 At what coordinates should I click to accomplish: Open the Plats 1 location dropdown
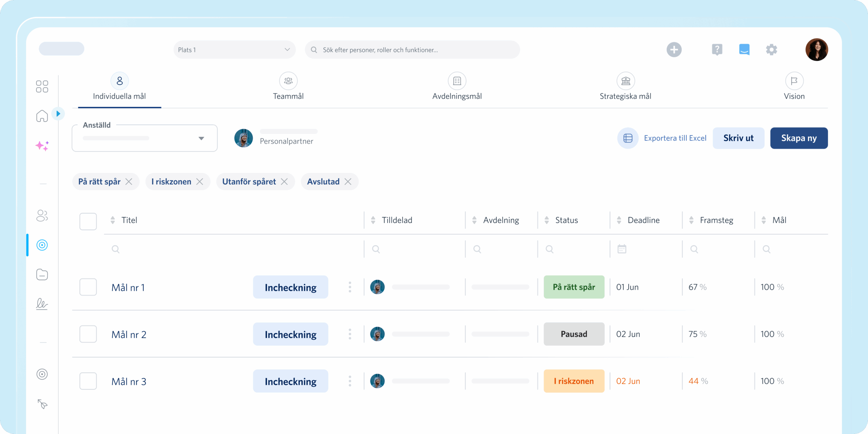pos(234,50)
